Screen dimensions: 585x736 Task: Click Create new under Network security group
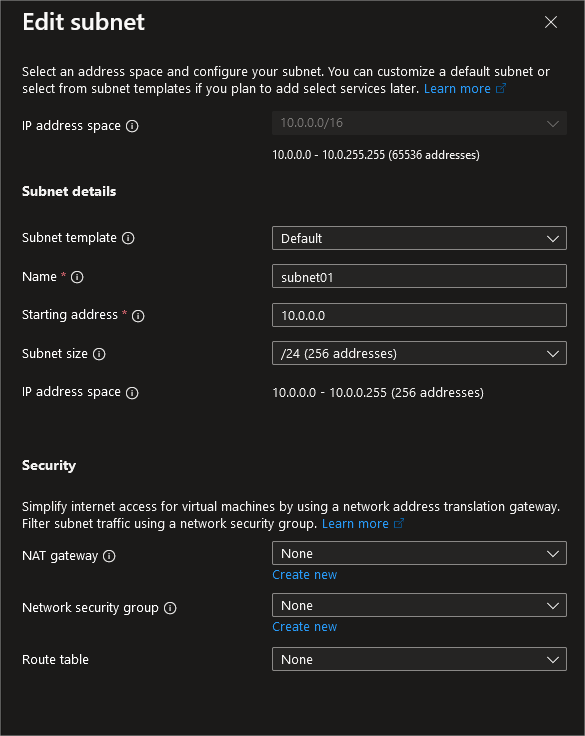pyautogui.click(x=305, y=627)
